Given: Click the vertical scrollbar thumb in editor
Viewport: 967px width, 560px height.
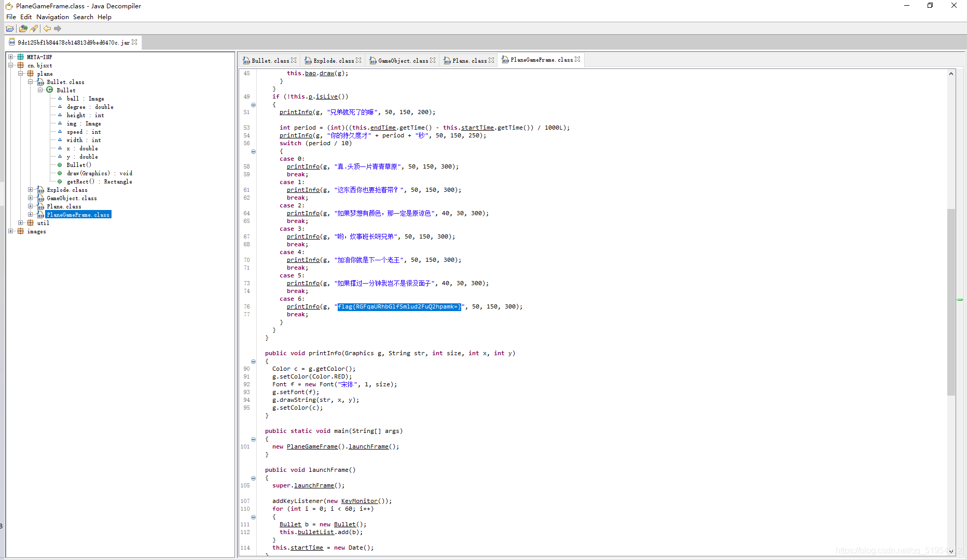Looking at the screenshot, I should tap(951, 302).
